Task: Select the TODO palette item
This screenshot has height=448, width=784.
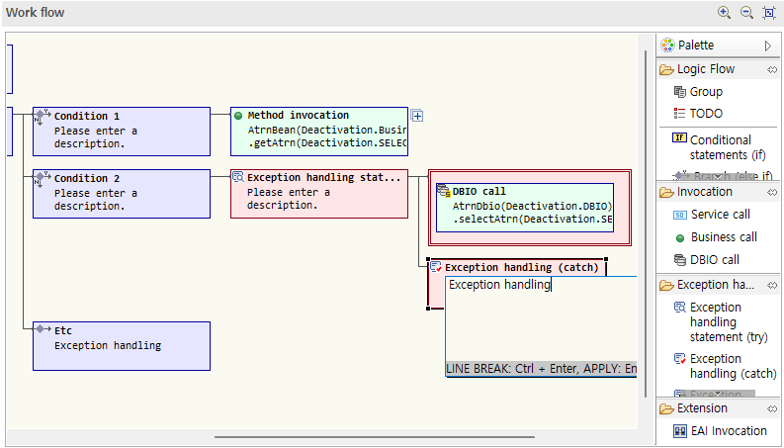Action: [x=705, y=114]
